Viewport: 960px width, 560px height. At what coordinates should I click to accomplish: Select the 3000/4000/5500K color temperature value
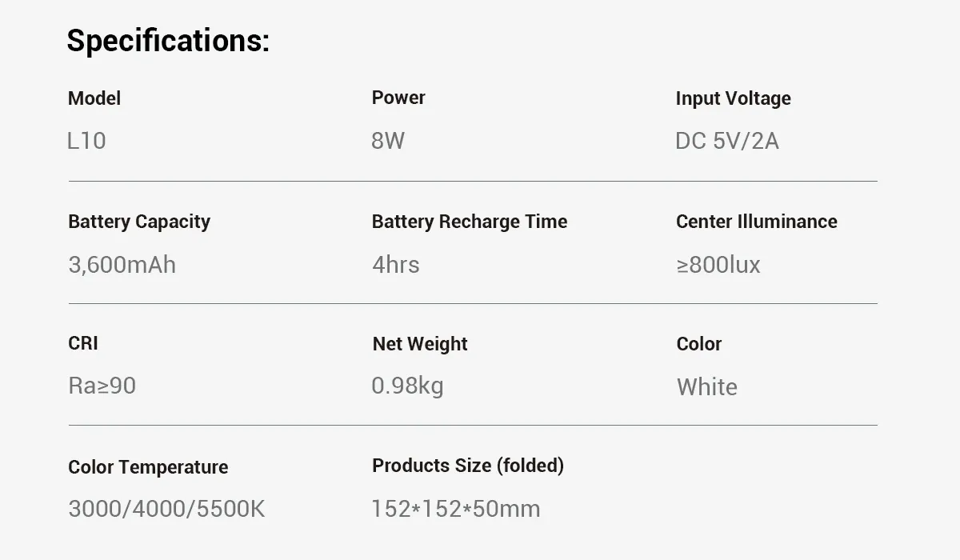coord(166,509)
